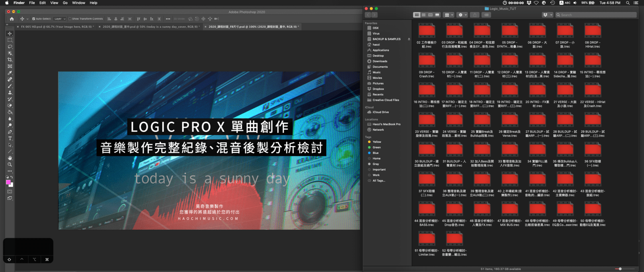Viewport: 644px width, 272px height.
Task: Select the Zoom tool
Action: click(x=10, y=164)
